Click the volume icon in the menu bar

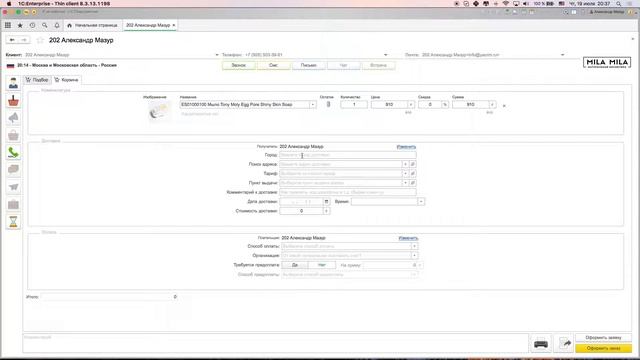[x=526, y=4]
